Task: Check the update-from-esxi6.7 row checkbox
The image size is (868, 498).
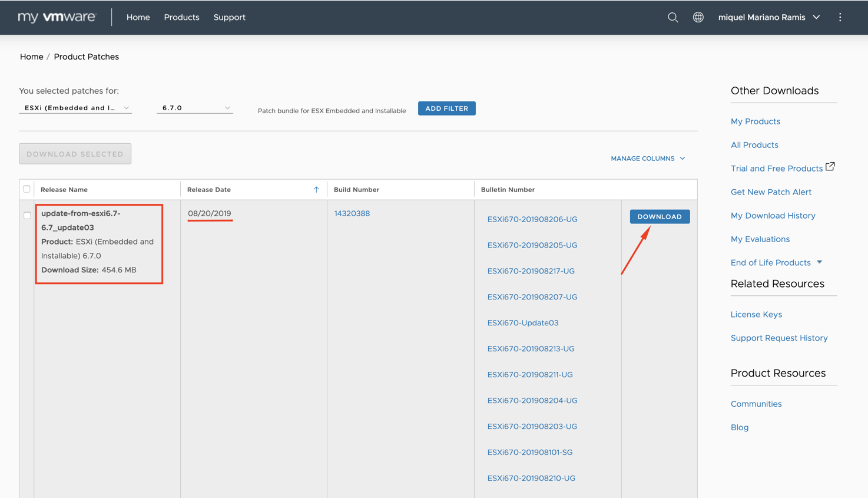Action: [27, 215]
